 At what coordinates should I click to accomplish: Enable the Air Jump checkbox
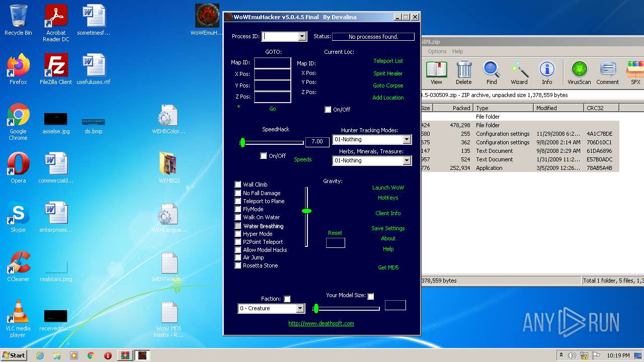tap(238, 257)
